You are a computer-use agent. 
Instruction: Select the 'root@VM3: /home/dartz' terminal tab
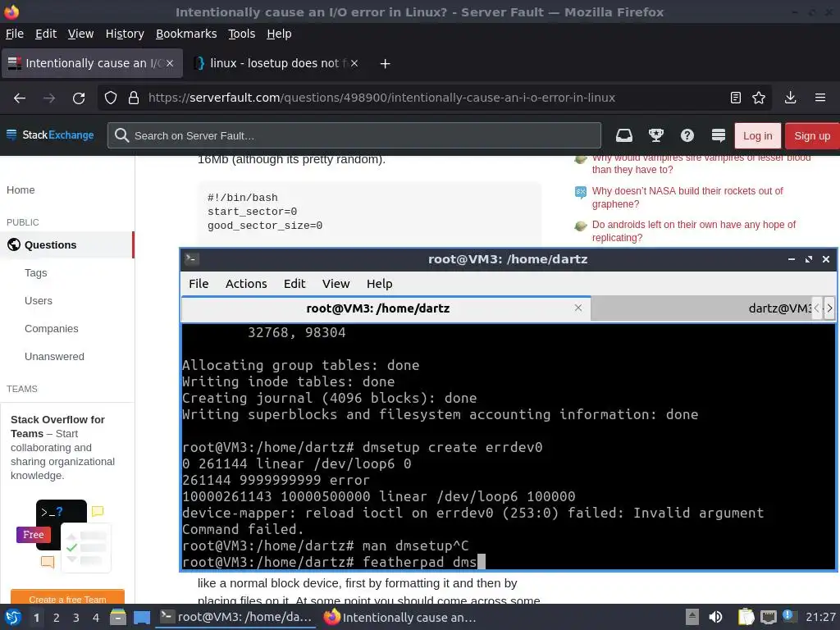(x=377, y=308)
